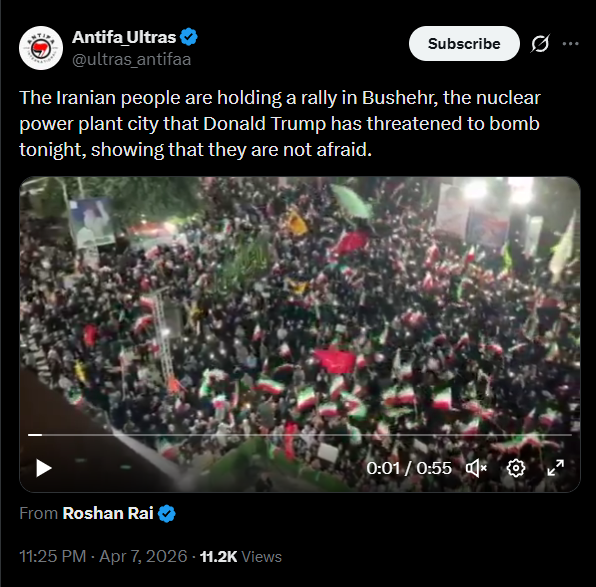
Task: Click the video progress bar
Action: coord(300,435)
